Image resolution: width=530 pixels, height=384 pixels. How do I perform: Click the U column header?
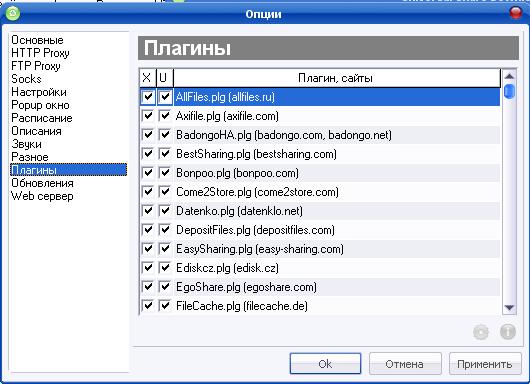(x=165, y=78)
